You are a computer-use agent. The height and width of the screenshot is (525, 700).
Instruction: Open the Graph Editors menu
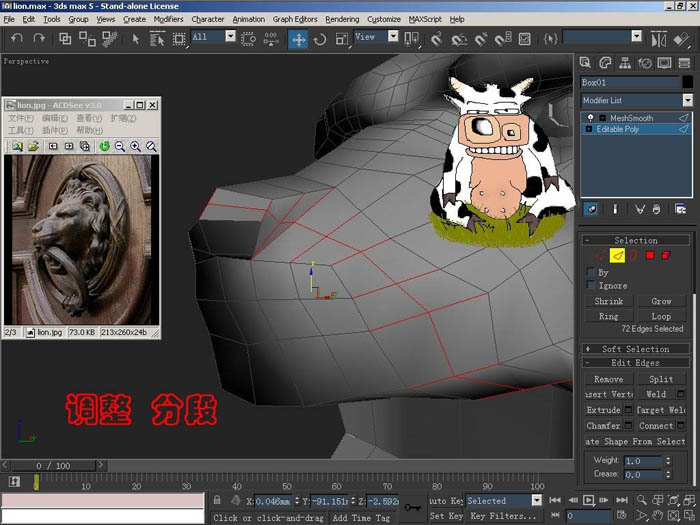(x=295, y=19)
